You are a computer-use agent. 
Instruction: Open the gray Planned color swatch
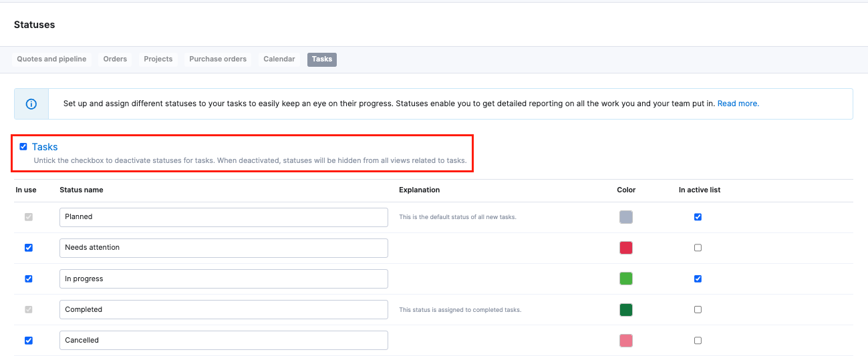[x=626, y=217]
